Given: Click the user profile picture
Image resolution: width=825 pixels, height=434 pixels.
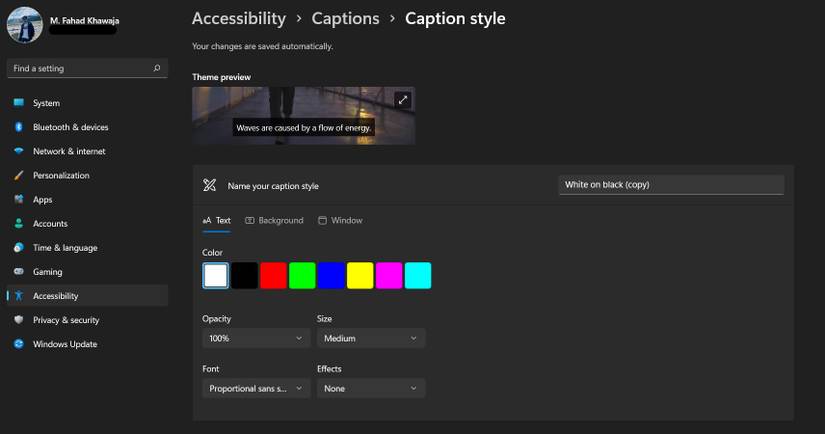Looking at the screenshot, I should [x=24, y=25].
